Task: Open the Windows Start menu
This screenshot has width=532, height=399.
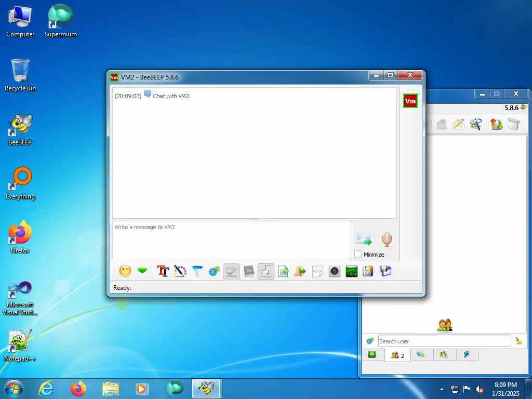Action: click(14, 389)
